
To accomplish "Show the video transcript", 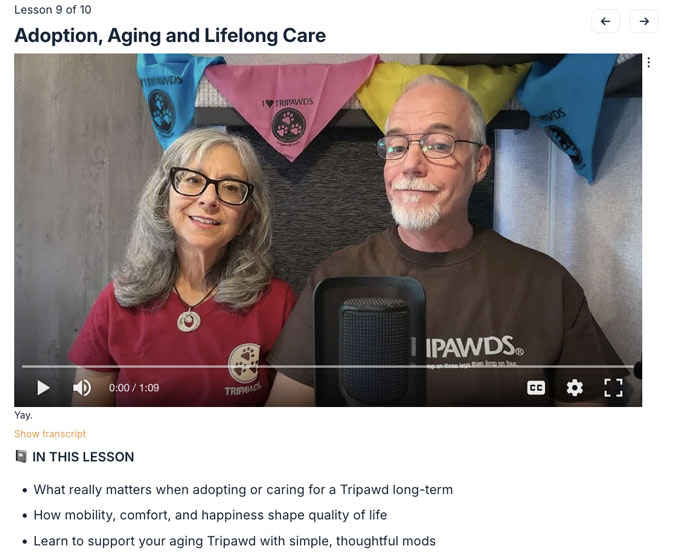I will tap(50, 434).
